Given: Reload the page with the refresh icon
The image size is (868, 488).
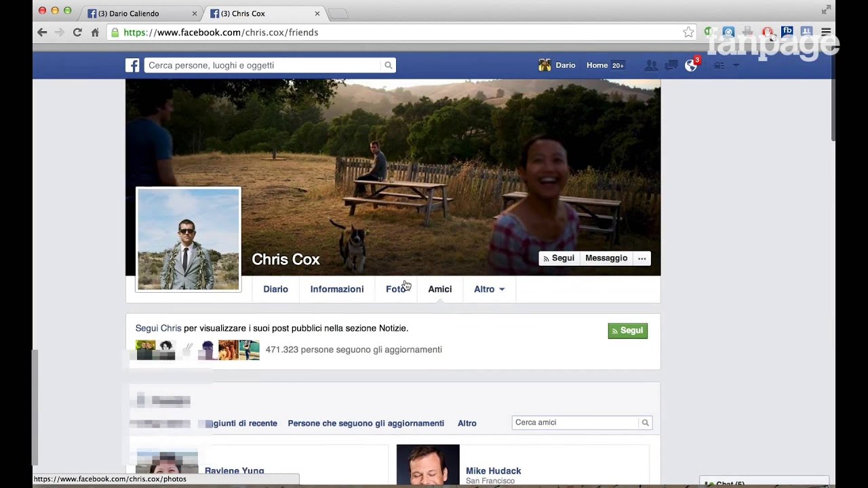Looking at the screenshot, I should pyautogui.click(x=77, y=33).
